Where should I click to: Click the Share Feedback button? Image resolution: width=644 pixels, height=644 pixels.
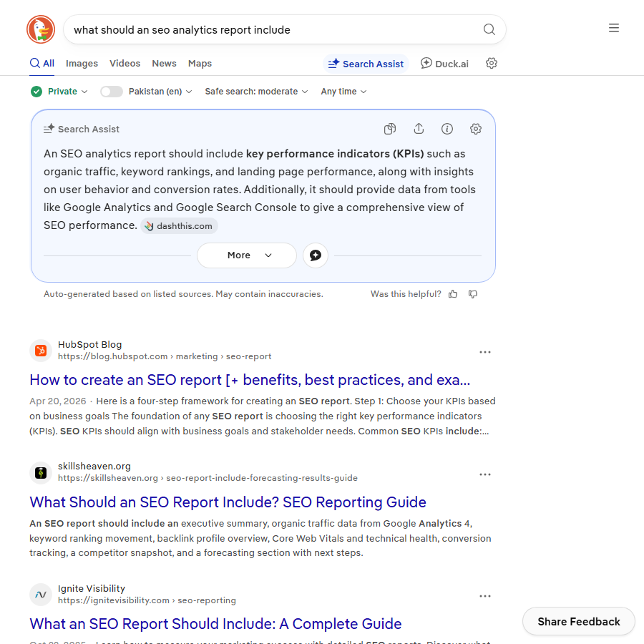pos(578,621)
